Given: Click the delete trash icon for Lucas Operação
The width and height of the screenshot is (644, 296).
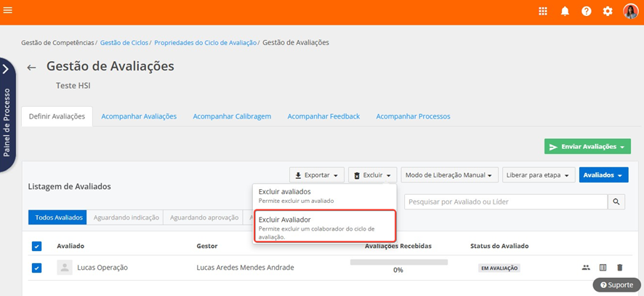Looking at the screenshot, I should point(620,268).
